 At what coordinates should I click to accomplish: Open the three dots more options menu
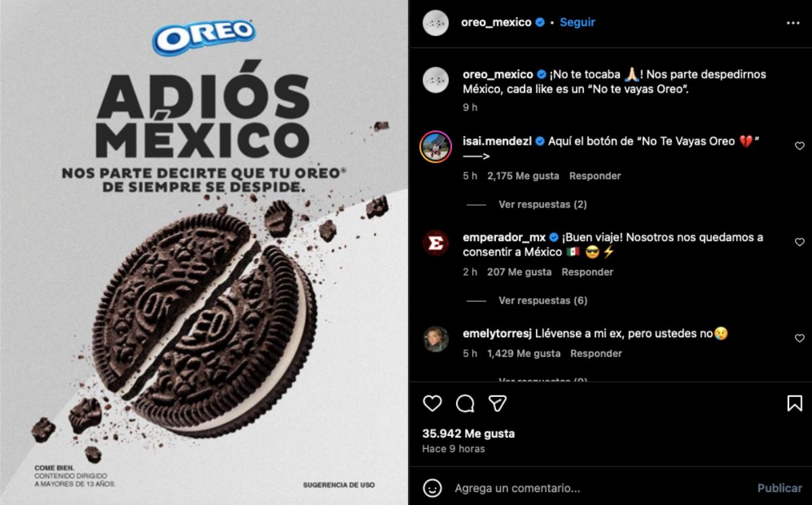pyautogui.click(x=793, y=23)
